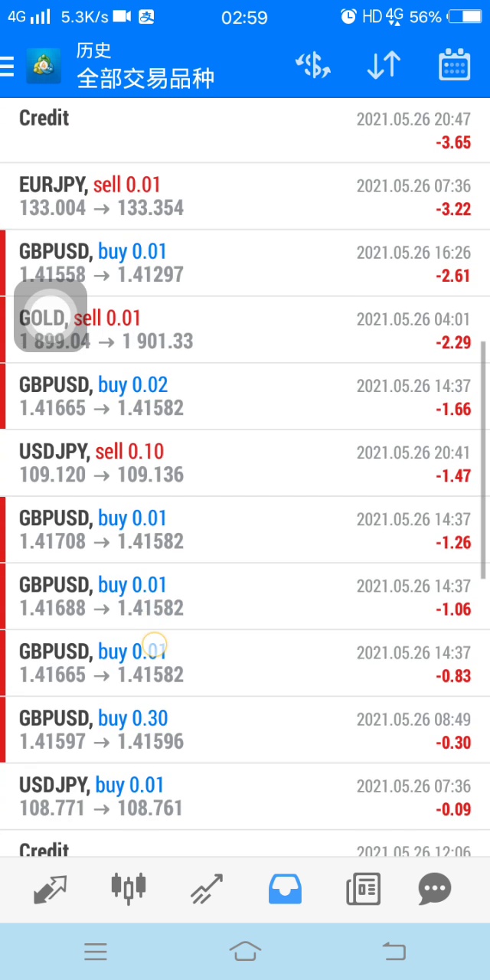The width and height of the screenshot is (490, 980).
Task: Open the candlestick Chart tab
Action: pos(129,889)
